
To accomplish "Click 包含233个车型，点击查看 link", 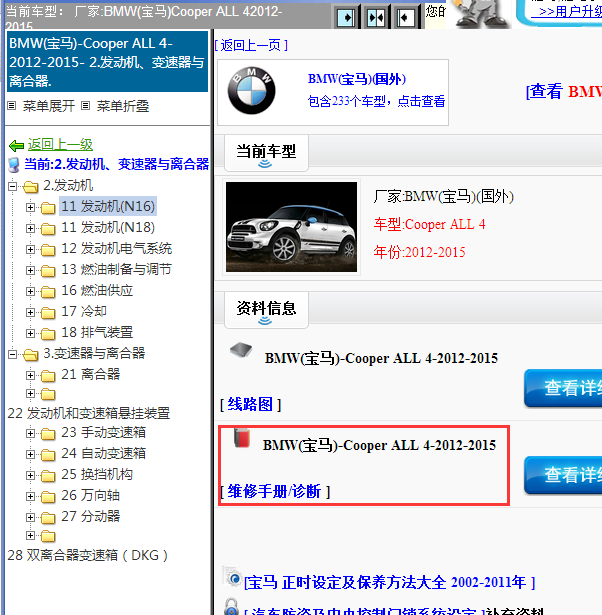I will 376,101.
